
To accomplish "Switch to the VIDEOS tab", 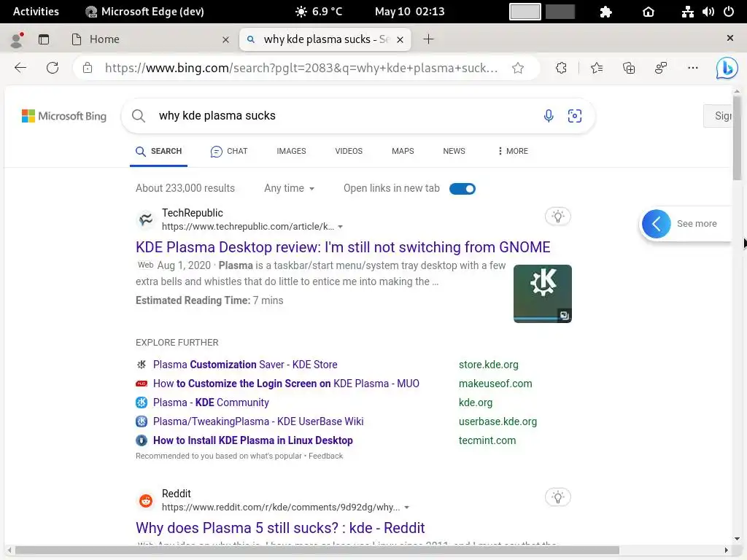I will point(349,151).
